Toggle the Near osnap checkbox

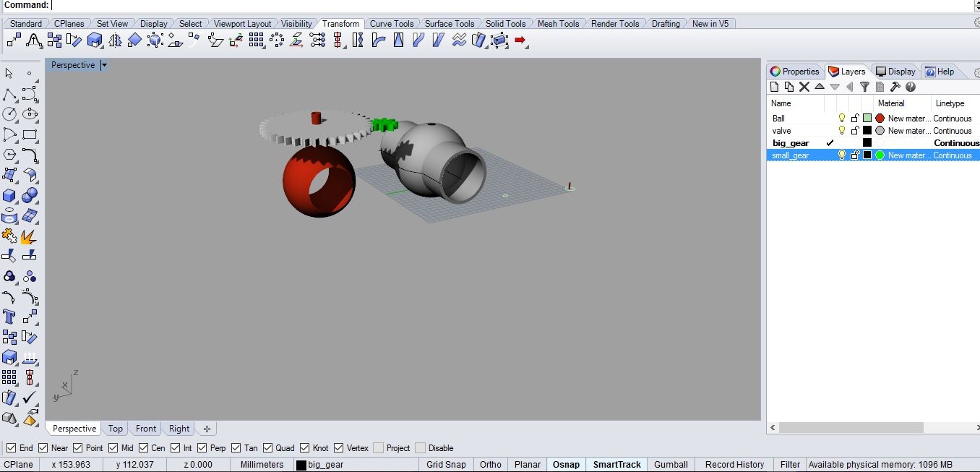click(x=43, y=448)
